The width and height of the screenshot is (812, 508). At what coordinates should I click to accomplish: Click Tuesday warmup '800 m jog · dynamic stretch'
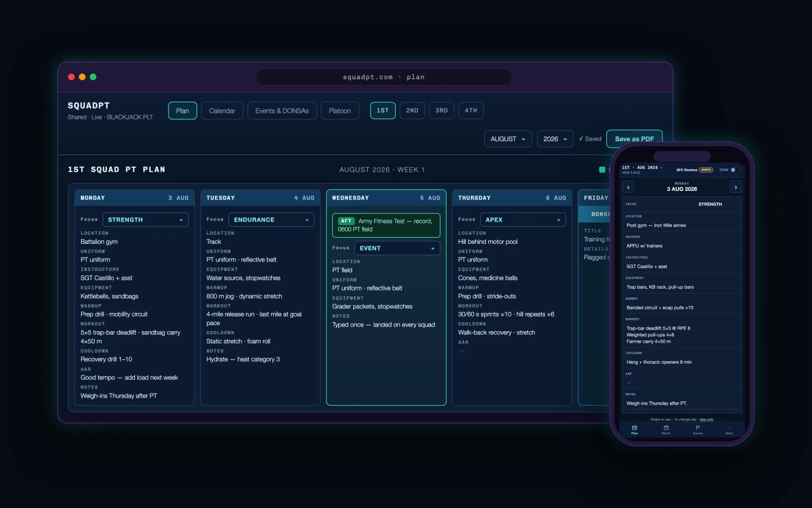(244, 296)
